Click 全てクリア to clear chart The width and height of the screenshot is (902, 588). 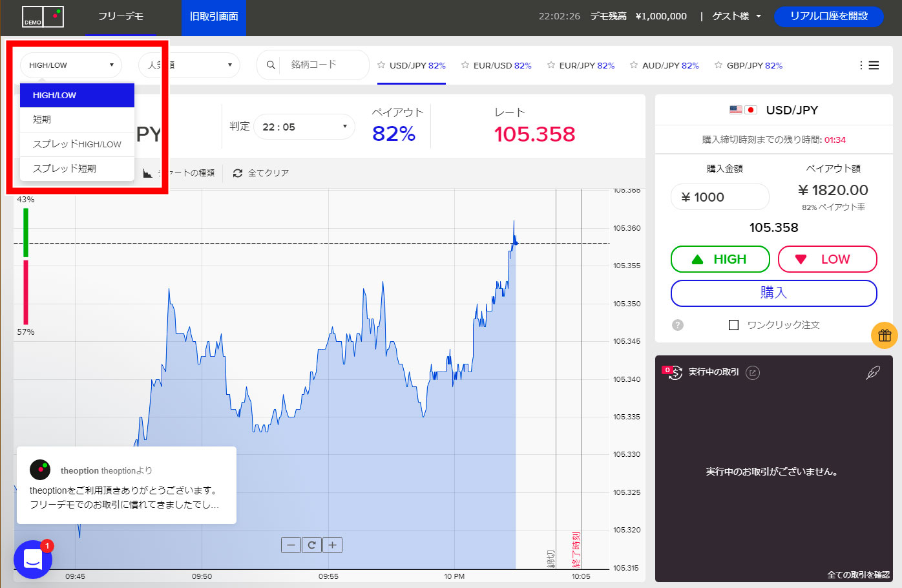(x=261, y=173)
